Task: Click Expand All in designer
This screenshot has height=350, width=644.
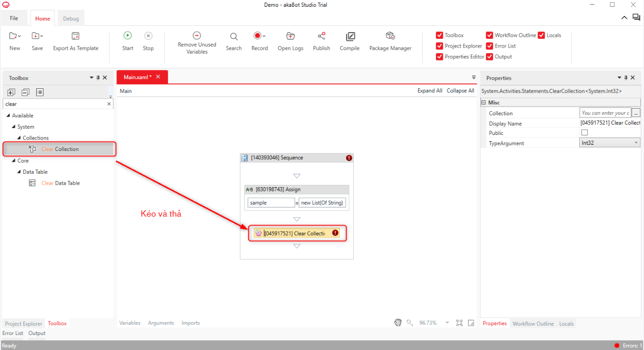Action: pyautogui.click(x=430, y=90)
